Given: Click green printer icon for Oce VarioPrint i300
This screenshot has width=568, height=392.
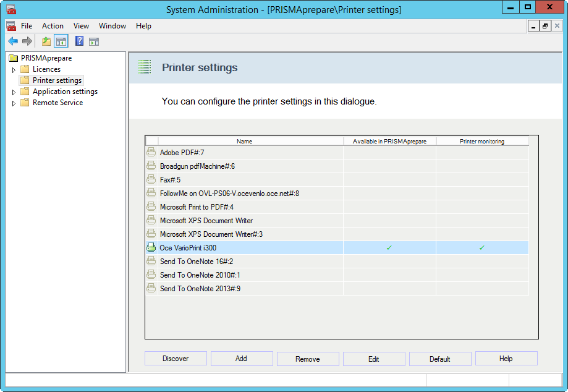Looking at the screenshot, I should pyautogui.click(x=151, y=247).
